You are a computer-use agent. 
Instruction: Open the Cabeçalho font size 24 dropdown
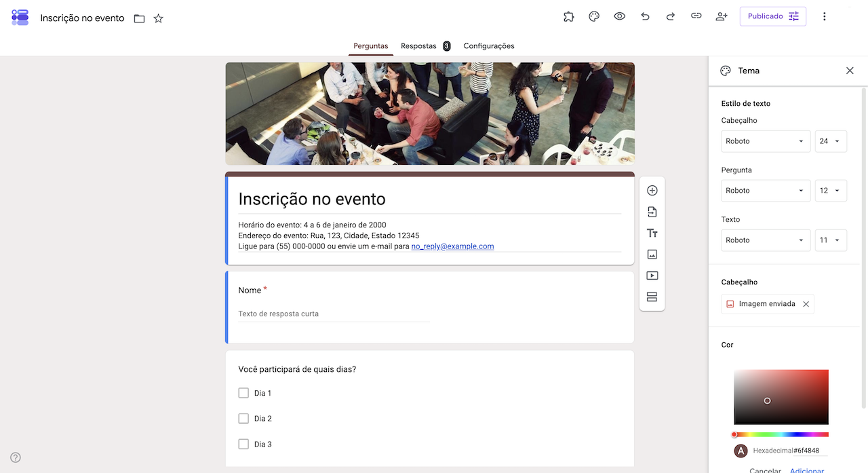click(x=831, y=141)
